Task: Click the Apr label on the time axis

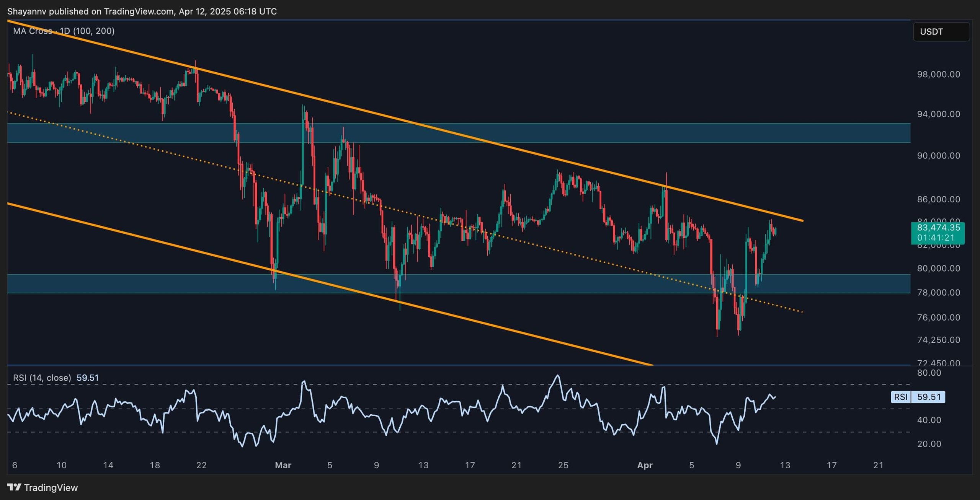Action: pyautogui.click(x=645, y=466)
